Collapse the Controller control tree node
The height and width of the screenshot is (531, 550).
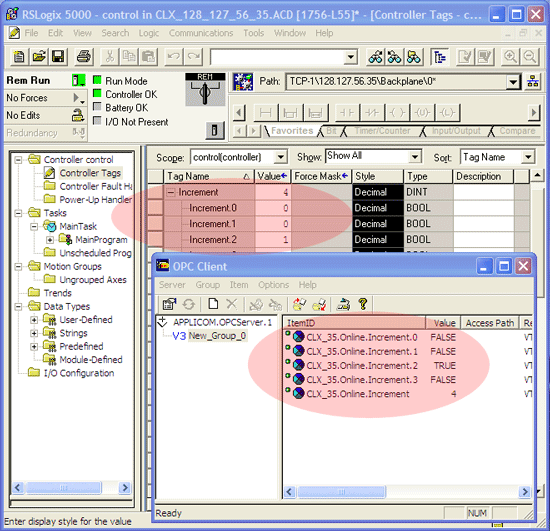tap(18, 160)
